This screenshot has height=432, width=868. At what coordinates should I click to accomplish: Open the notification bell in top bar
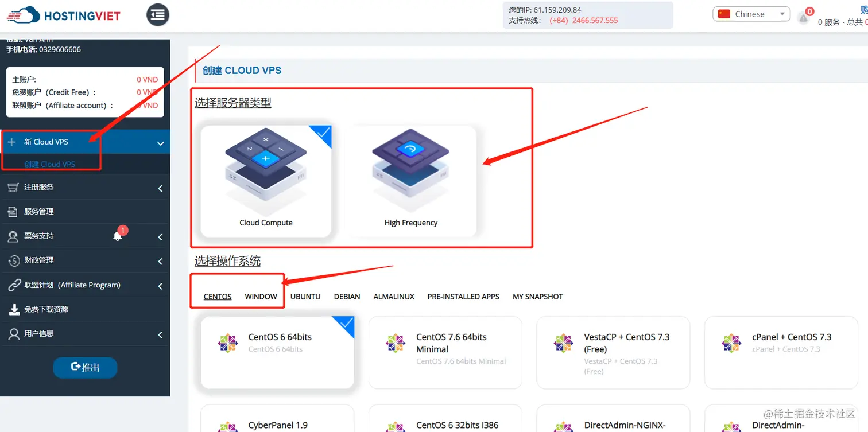coord(804,18)
